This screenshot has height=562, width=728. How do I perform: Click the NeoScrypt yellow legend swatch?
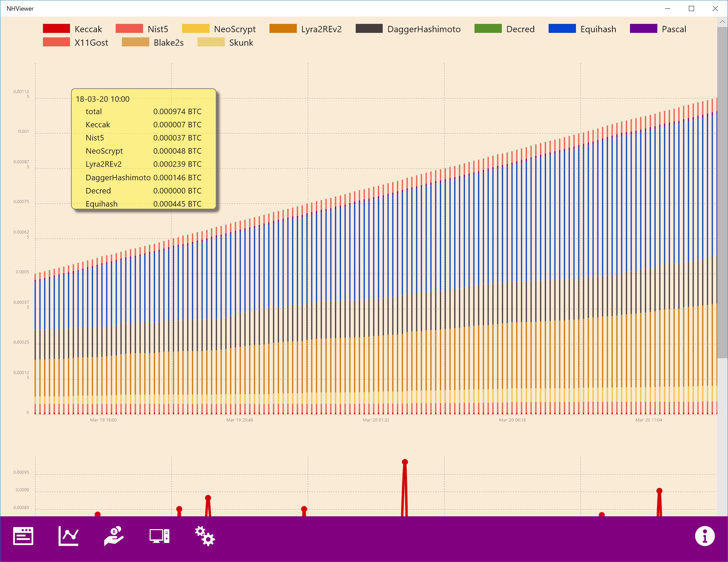pyautogui.click(x=196, y=29)
